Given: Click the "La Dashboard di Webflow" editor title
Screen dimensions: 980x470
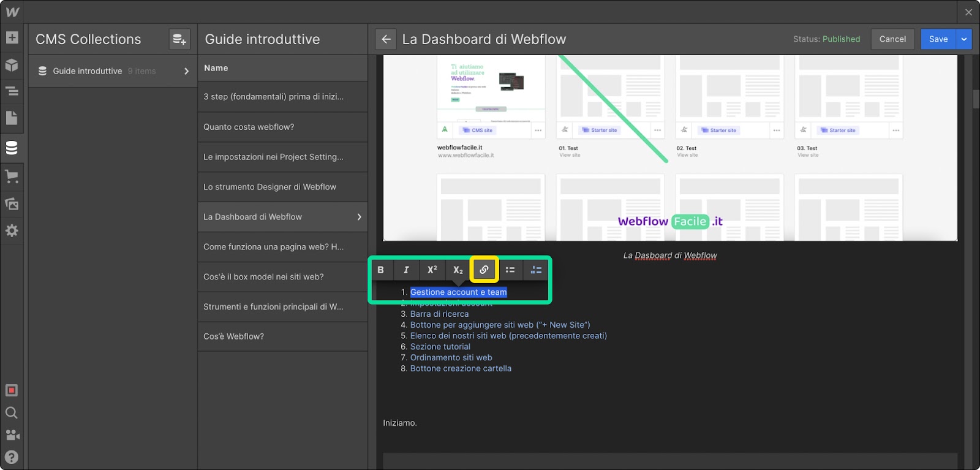Looking at the screenshot, I should (x=484, y=39).
